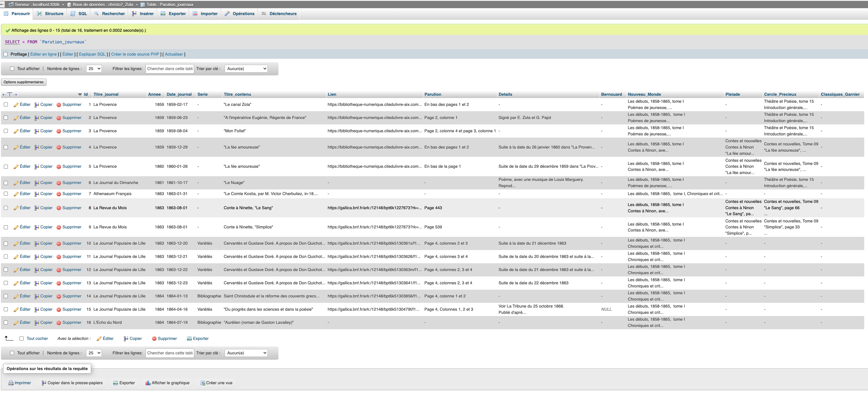Tick the Profilage checkbox

coord(5,54)
